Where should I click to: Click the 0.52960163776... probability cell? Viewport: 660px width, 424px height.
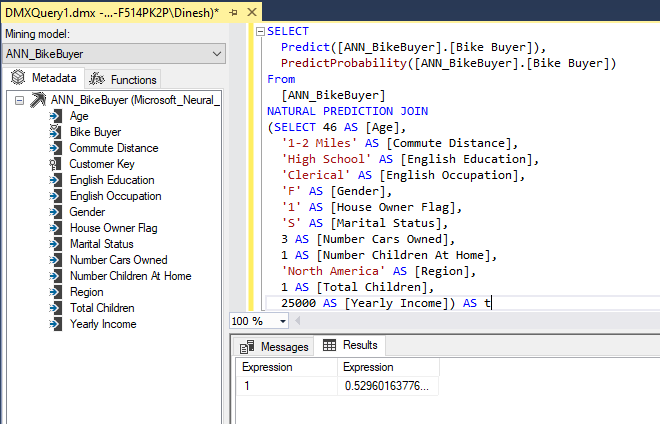click(x=388, y=386)
